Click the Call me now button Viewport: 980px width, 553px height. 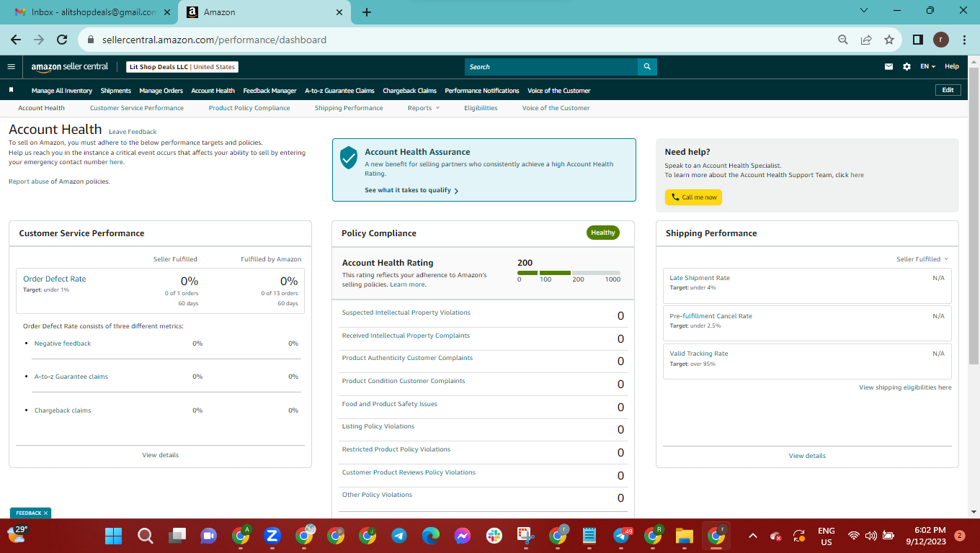[693, 197]
